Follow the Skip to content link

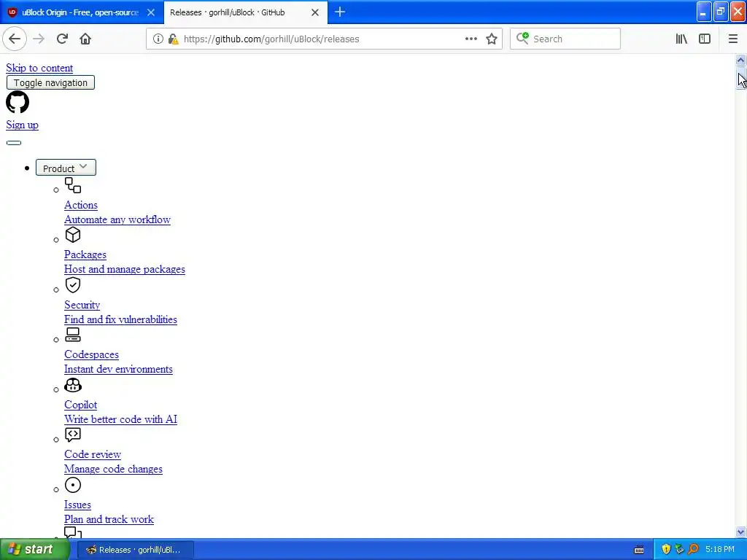point(39,68)
